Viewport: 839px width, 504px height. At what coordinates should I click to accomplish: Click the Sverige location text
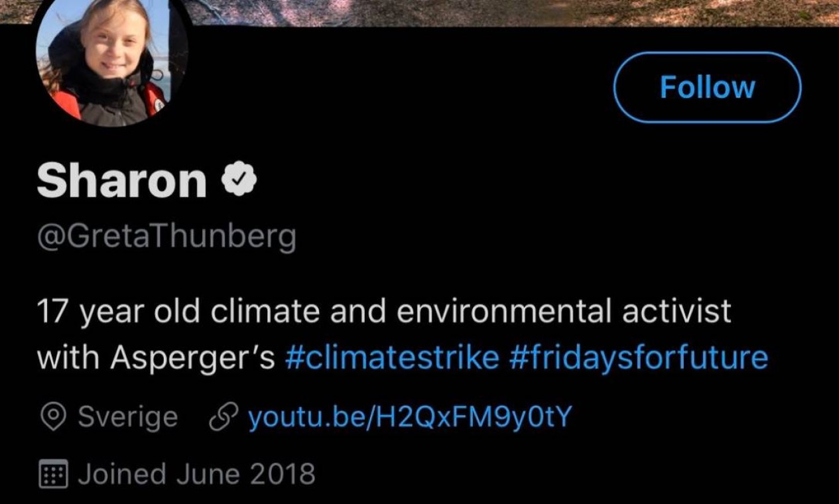tap(127, 417)
